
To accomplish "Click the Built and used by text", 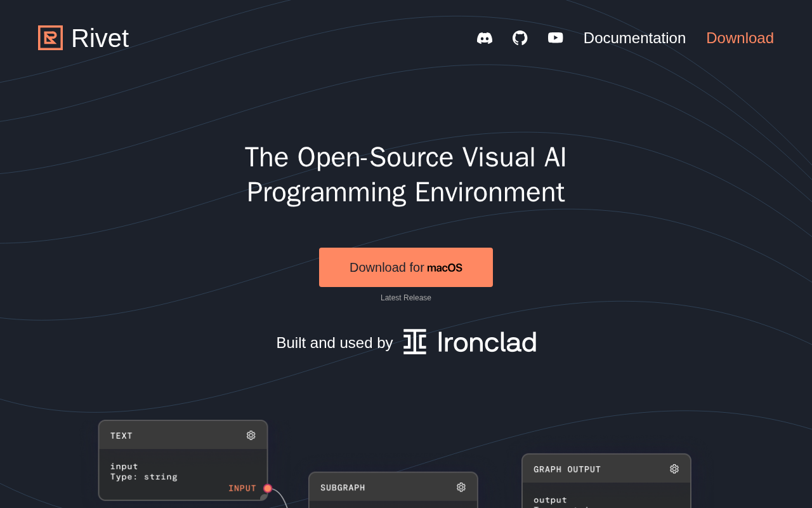I will pyautogui.click(x=334, y=343).
